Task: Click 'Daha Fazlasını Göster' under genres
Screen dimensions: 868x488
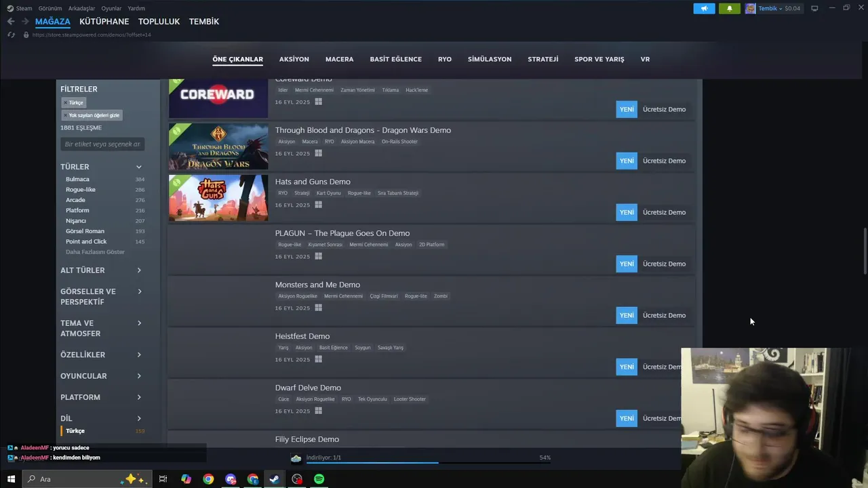Action: click(95, 252)
